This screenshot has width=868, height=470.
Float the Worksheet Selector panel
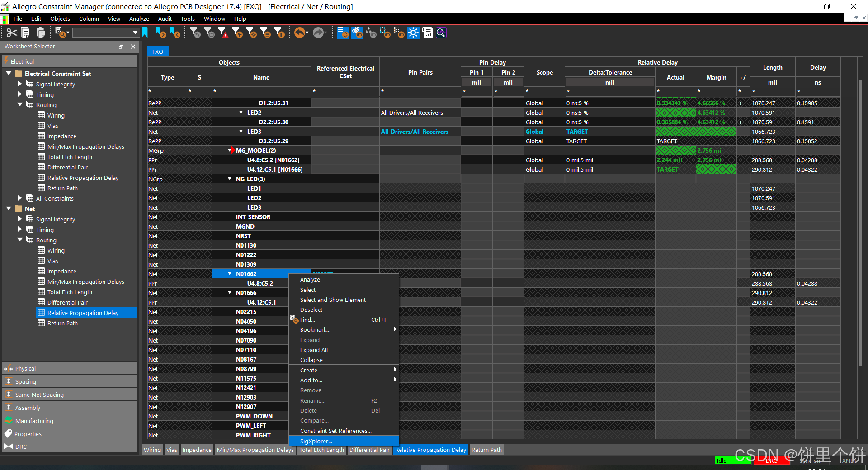(x=121, y=47)
